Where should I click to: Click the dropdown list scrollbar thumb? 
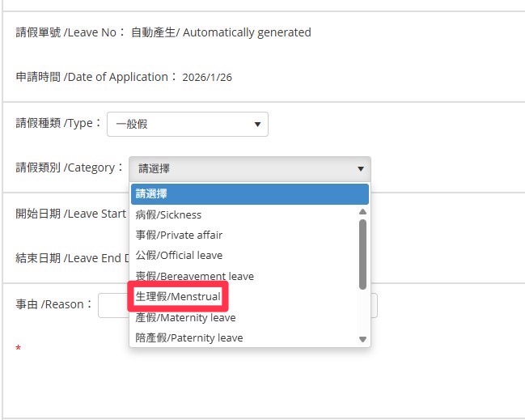click(x=362, y=253)
